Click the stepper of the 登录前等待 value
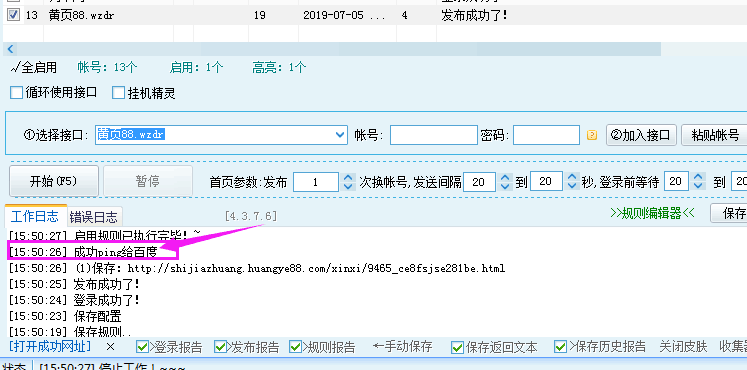Image resolution: width=747 pixels, height=370 pixels. point(698,181)
